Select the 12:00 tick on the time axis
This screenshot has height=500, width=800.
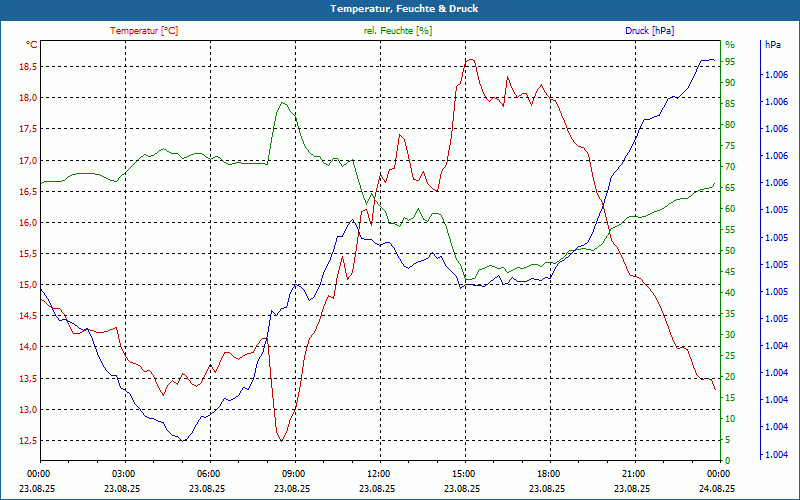(x=378, y=473)
